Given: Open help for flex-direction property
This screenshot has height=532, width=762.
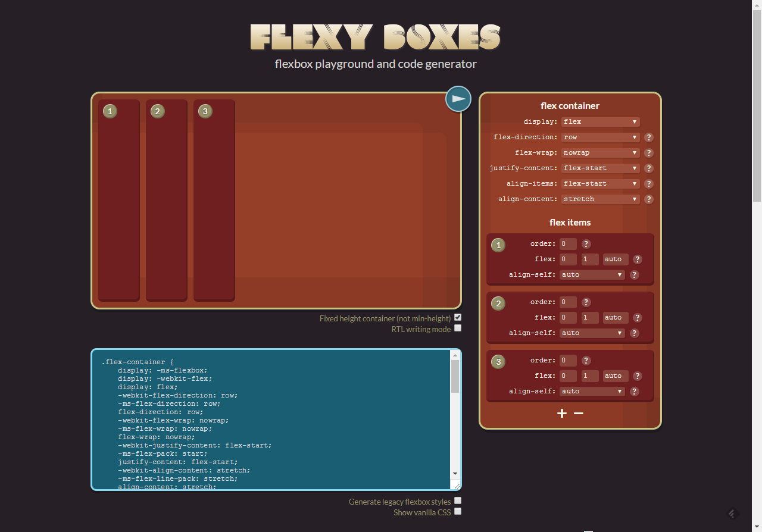Looking at the screenshot, I should 649,137.
